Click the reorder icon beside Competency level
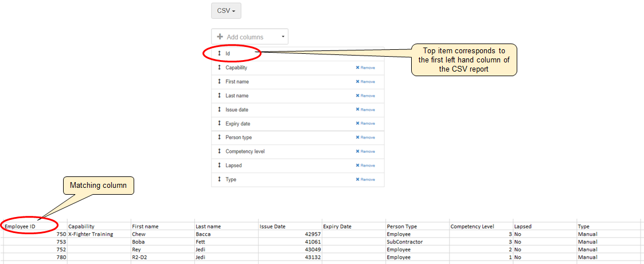Viewport: 644px width, 264px height. pos(219,151)
